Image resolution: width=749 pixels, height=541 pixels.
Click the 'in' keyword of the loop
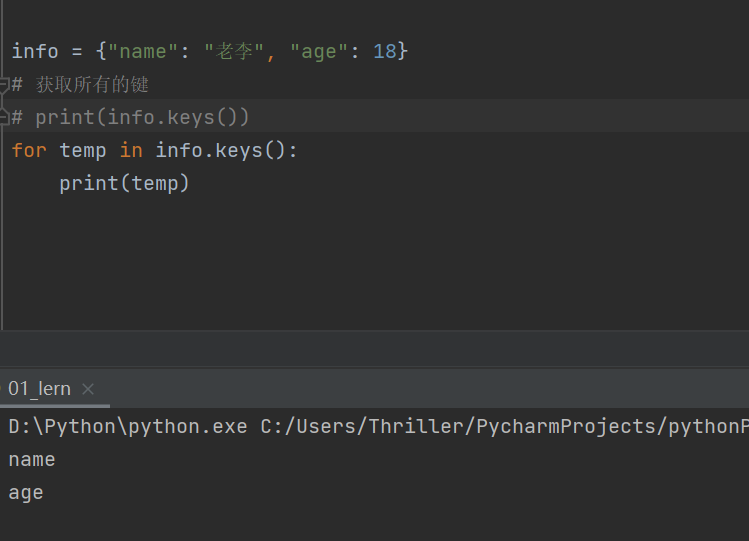coord(131,150)
